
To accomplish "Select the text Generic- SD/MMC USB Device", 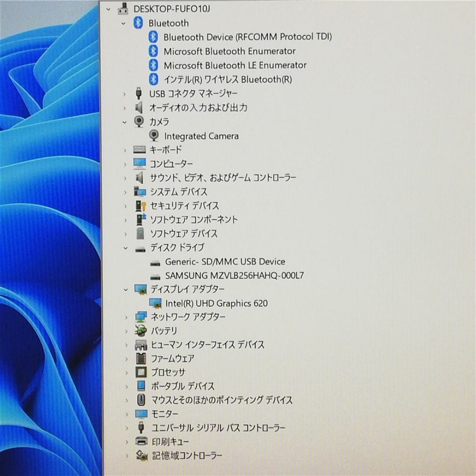I will click(x=225, y=262).
